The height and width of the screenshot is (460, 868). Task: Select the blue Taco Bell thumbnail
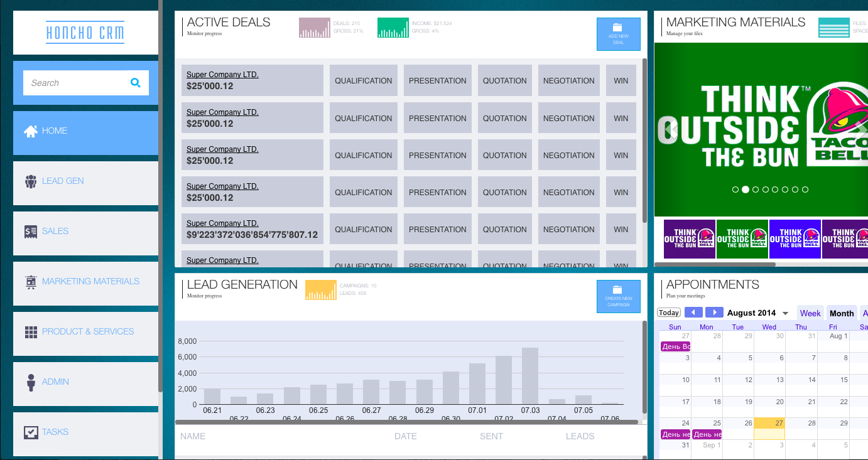click(x=795, y=238)
